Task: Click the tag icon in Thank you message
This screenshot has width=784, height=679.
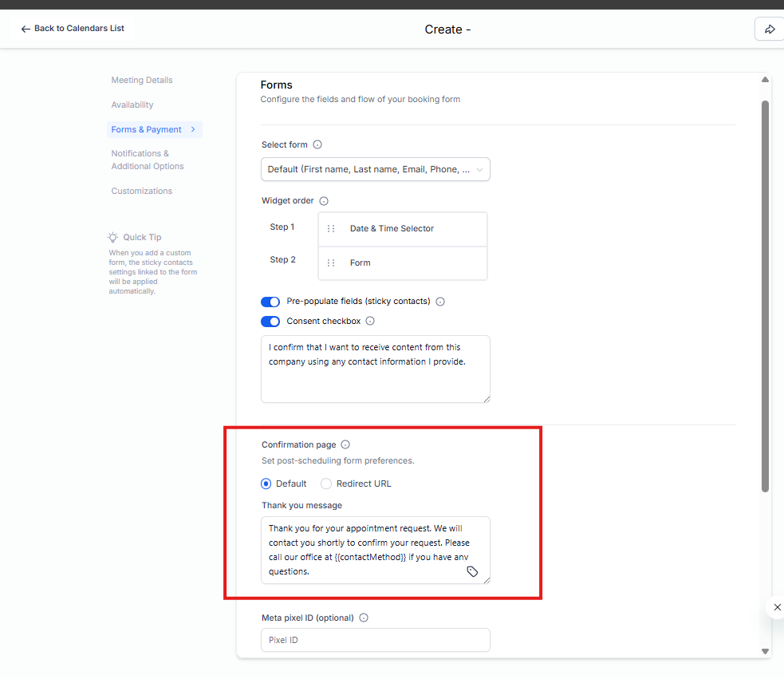Action: (x=472, y=571)
